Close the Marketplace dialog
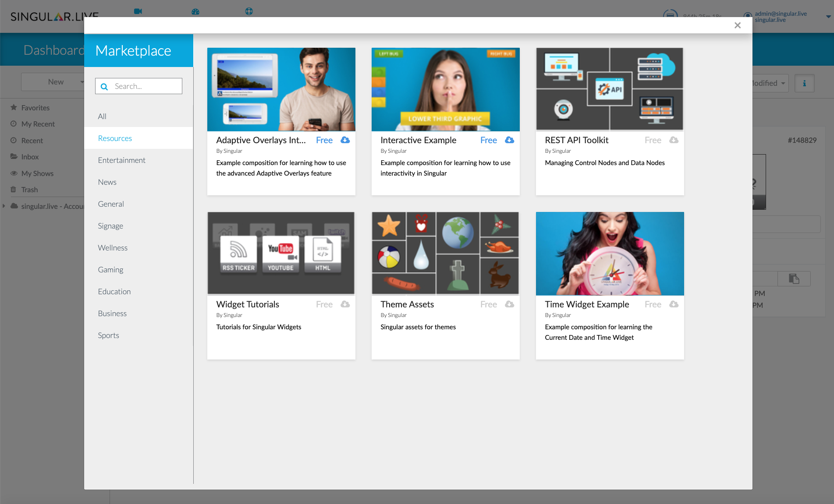Screen dimensions: 834x504 coord(738,25)
